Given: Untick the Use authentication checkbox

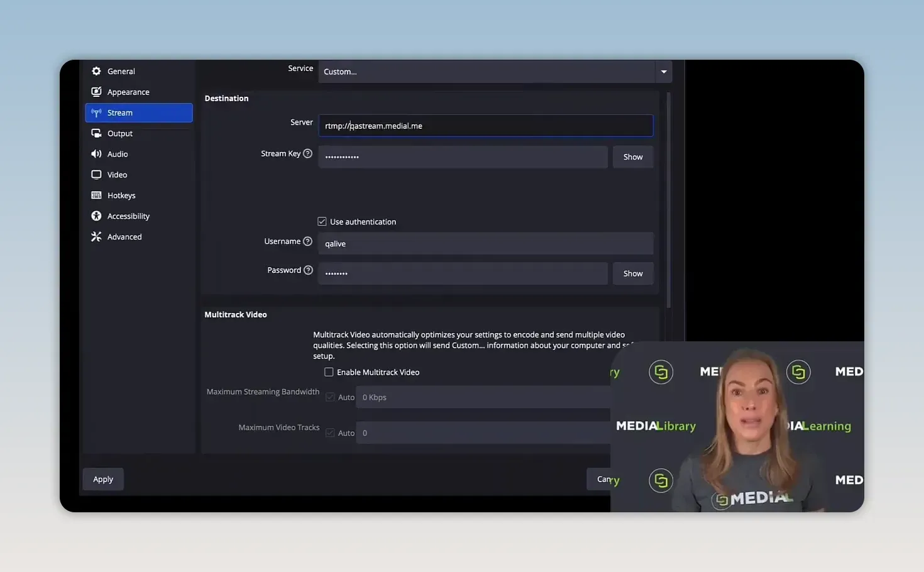Looking at the screenshot, I should coord(322,221).
